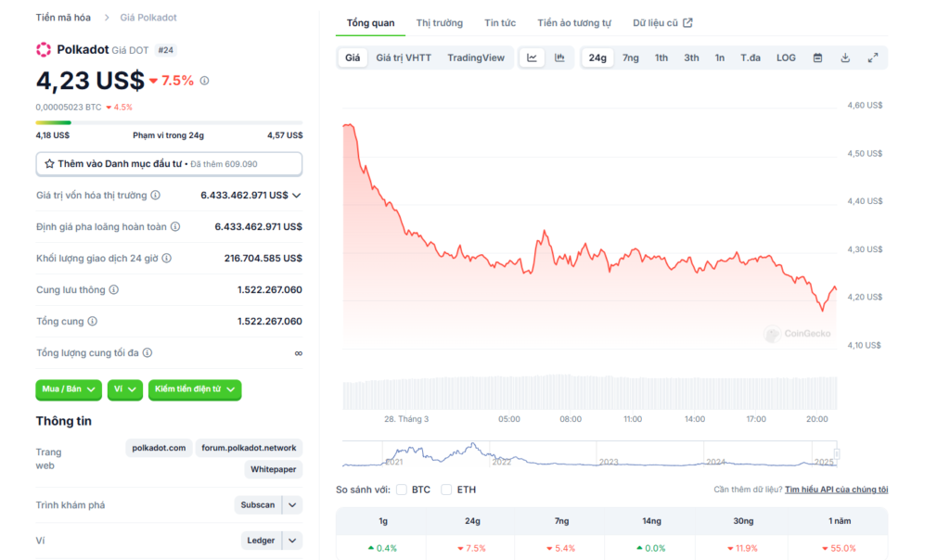Expand the Kiếm tiền điện tử dropdown

point(194,389)
